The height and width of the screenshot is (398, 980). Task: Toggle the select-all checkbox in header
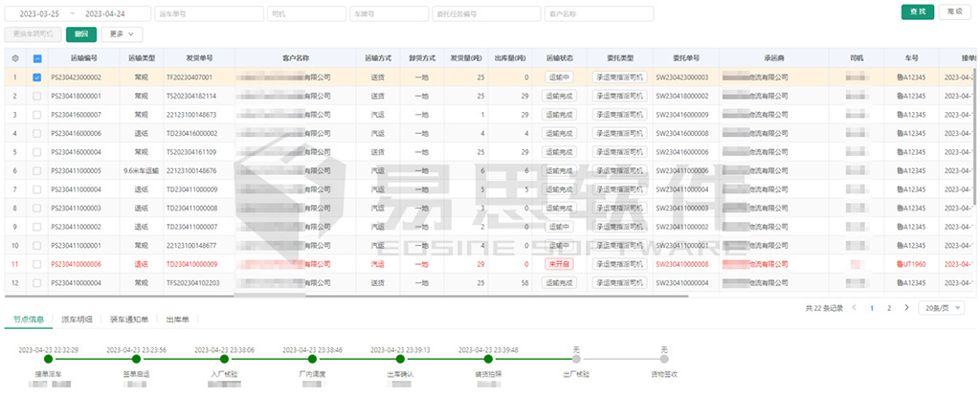click(x=37, y=57)
